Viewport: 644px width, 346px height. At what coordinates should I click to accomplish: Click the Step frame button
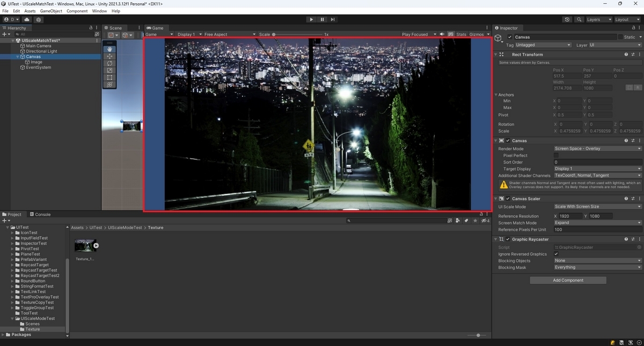(333, 19)
